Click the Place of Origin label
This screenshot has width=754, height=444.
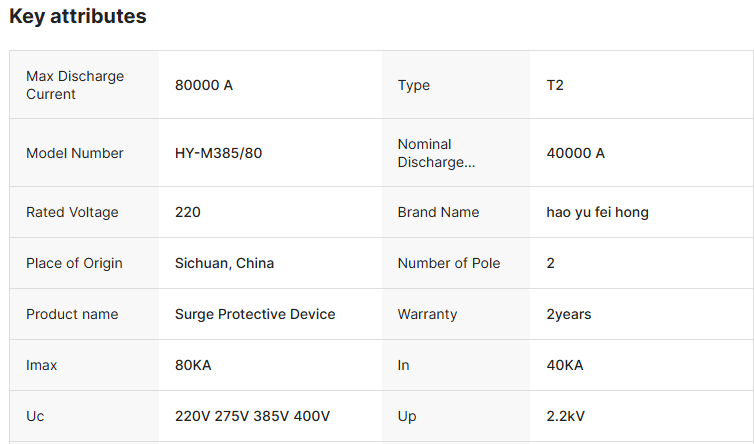[x=74, y=263]
